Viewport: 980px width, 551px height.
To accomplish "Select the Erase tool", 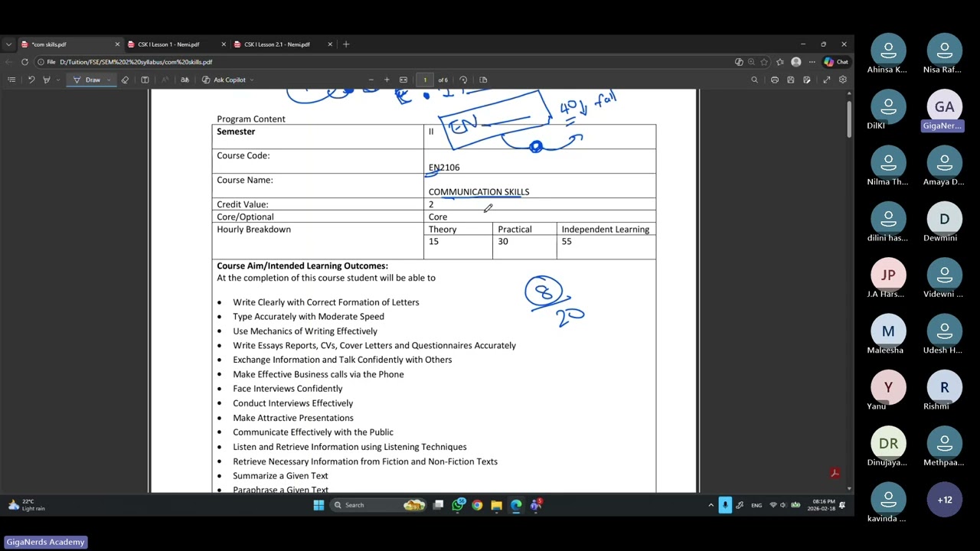I will coord(125,80).
